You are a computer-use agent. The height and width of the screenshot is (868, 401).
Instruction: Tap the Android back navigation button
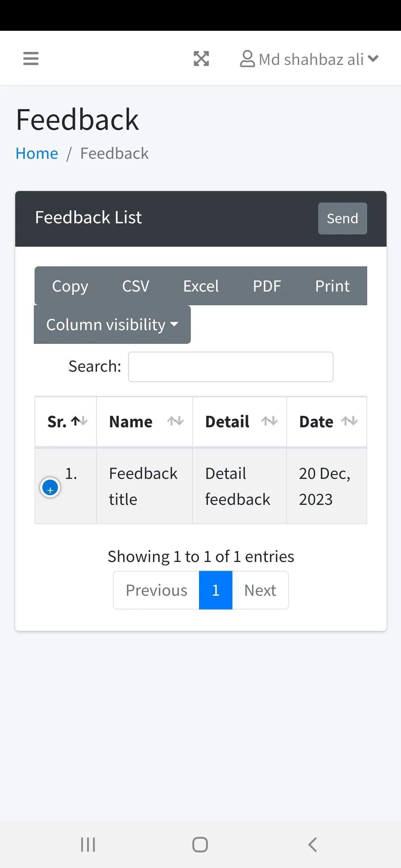tap(312, 845)
